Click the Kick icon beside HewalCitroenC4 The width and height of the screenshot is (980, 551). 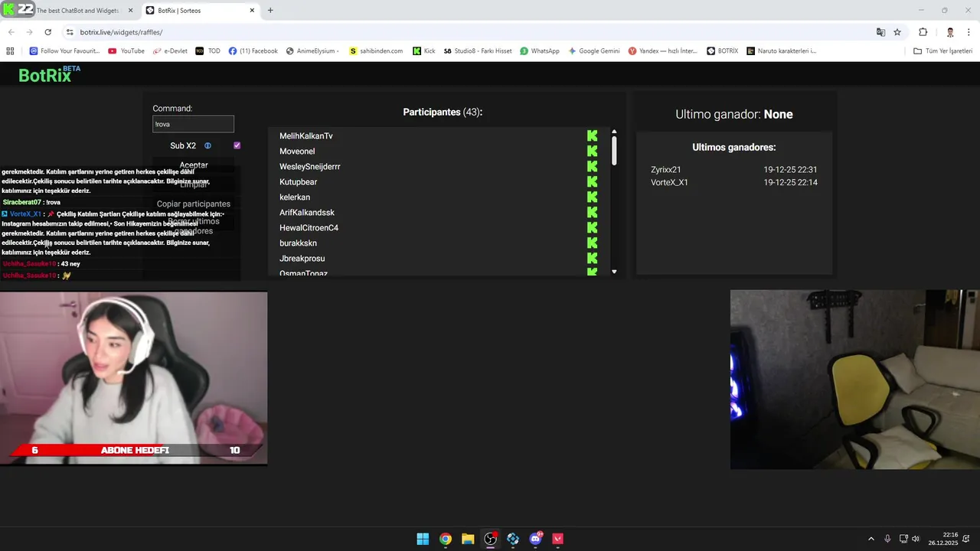click(x=592, y=228)
